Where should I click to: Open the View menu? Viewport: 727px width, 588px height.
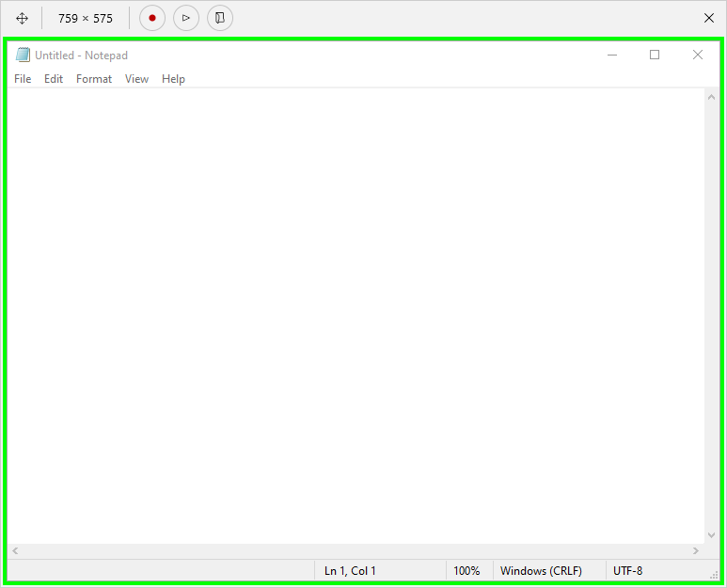136,79
